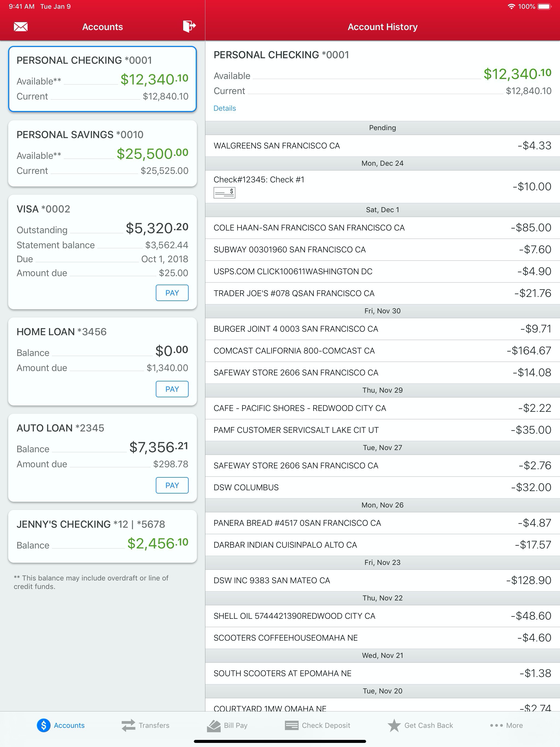Open the SOUTH SCOOTERS AT EP transaction
Screen dimensions: 560x747
point(382,673)
